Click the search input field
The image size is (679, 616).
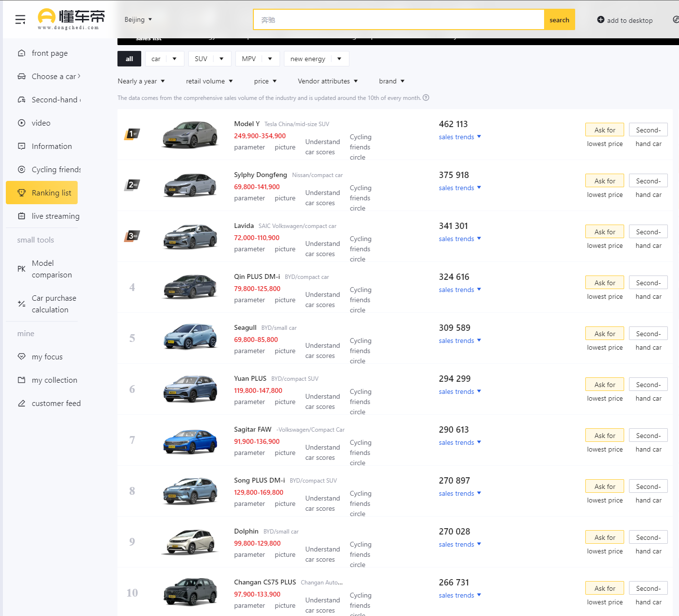coord(398,20)
